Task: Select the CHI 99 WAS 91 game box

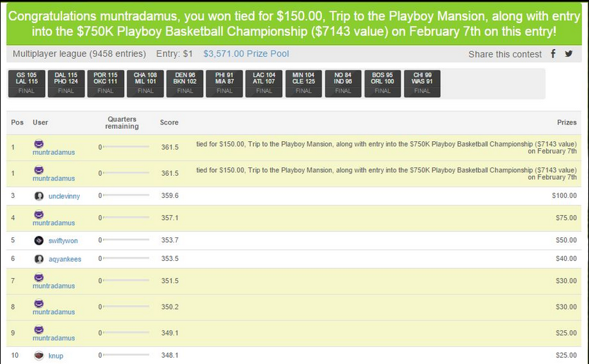Action: coord(422,83)
